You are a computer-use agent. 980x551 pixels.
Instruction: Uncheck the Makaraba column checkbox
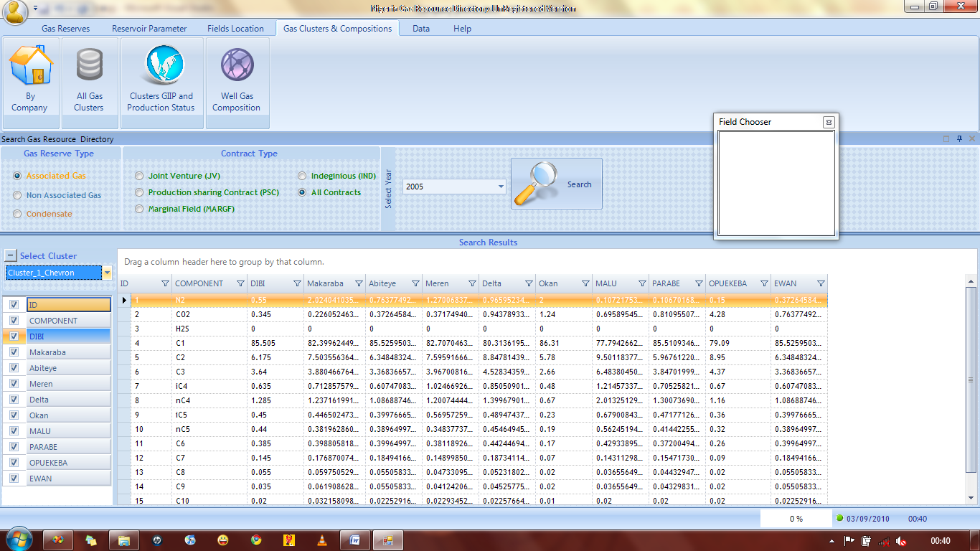click(x=14, y=352)
